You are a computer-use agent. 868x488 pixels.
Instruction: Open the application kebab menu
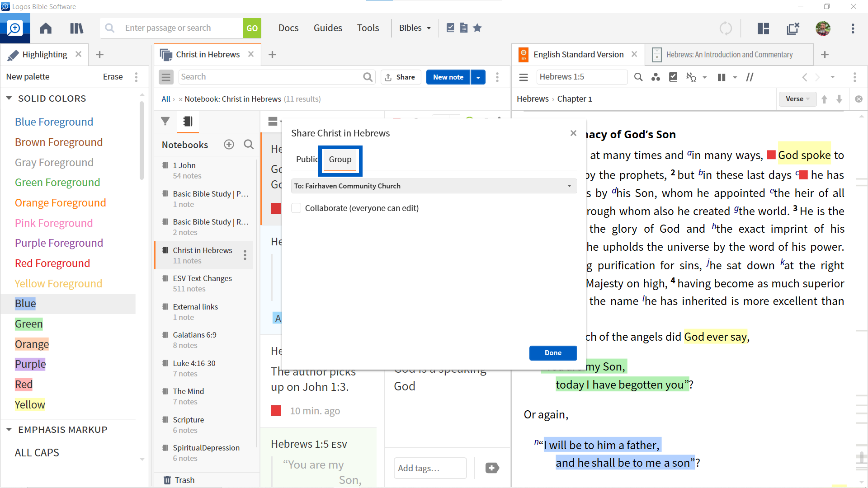tap(853, 28)
